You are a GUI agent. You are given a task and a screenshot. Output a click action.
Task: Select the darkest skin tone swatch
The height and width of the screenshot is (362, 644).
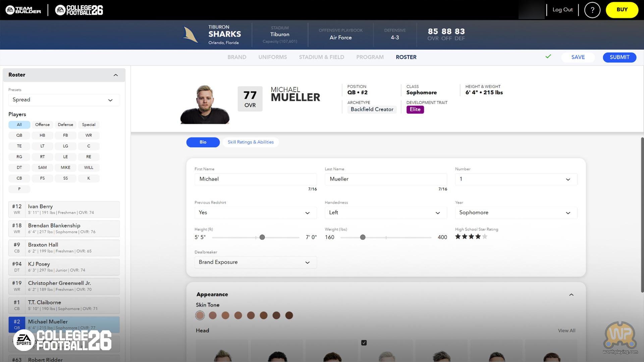click(x=289, y=315)
